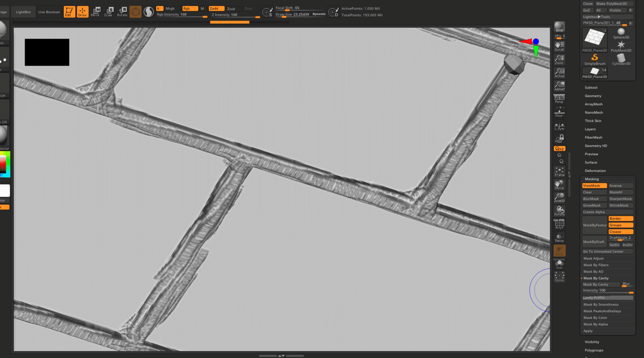This screenshot has height=358, width=644.
Task: Expand the Deformation section
Action: 594,170
